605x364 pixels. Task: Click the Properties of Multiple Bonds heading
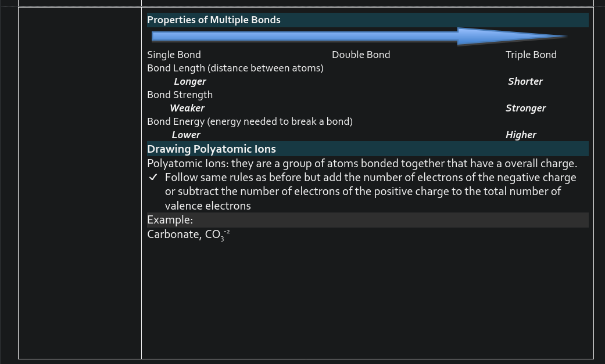point(213,20)
